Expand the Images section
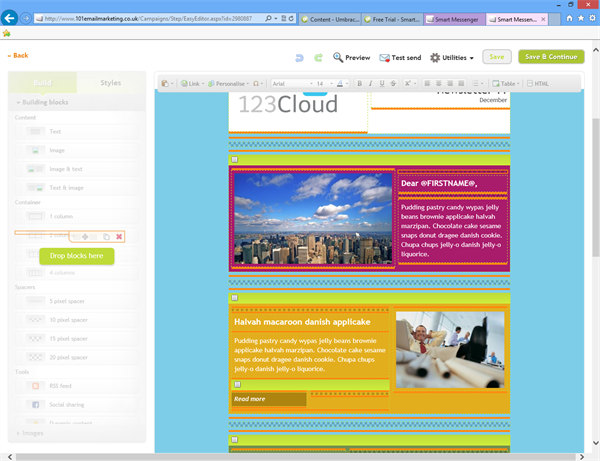The height and width of the screenshot is (461, 600). 30,433
